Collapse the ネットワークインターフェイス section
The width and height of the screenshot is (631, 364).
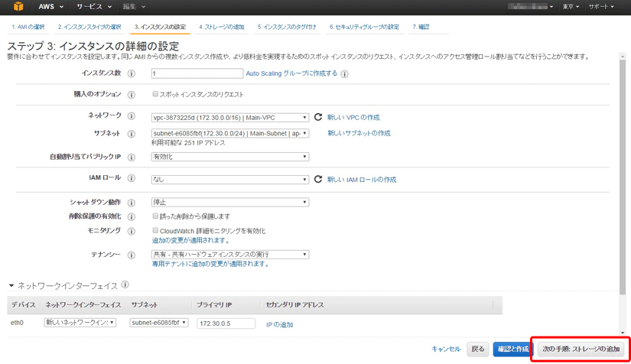click(11, 286)
